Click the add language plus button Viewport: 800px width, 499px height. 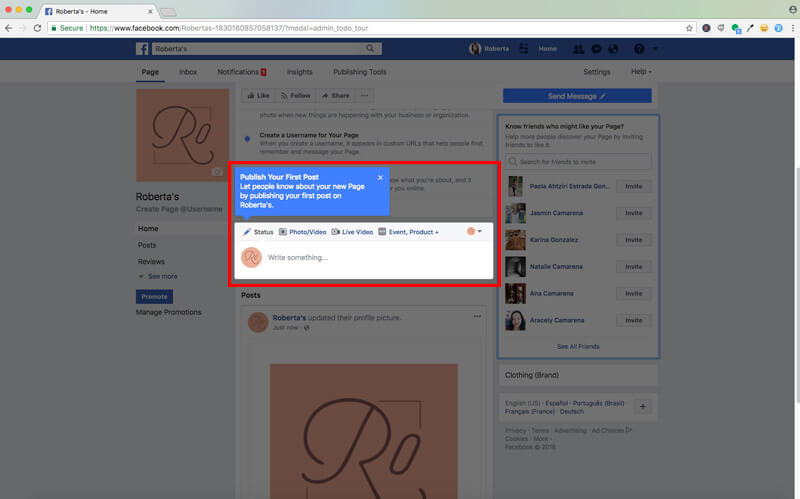pyautogui.click(x=642, y=407)
